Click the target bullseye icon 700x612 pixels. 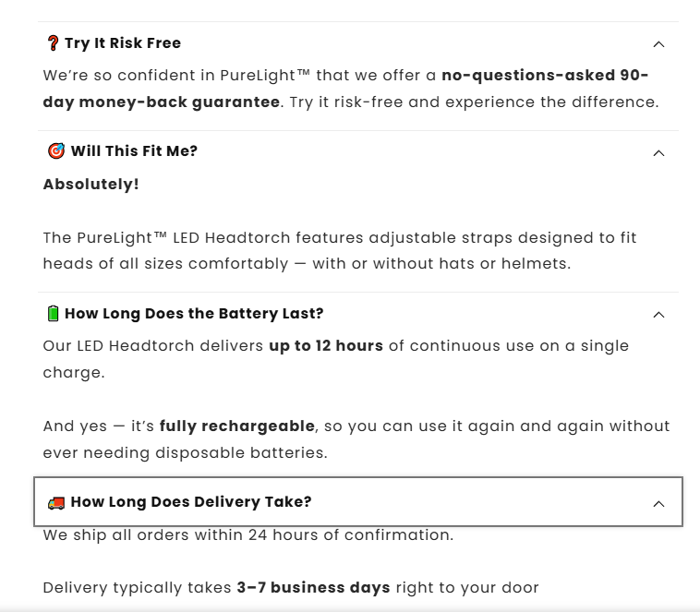pyautogui.click(x=55, y=151)
